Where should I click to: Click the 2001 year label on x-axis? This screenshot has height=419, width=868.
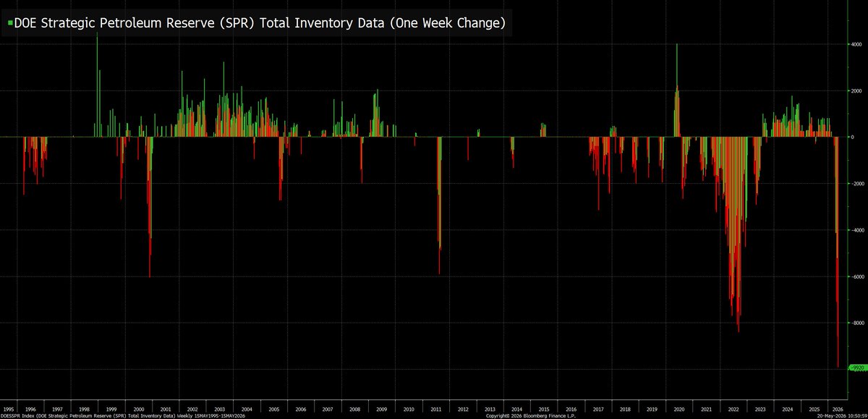point(166,409)
